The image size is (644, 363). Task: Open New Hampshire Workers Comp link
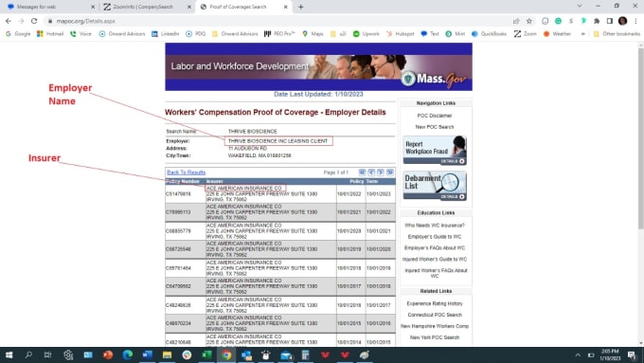(435, 326)
